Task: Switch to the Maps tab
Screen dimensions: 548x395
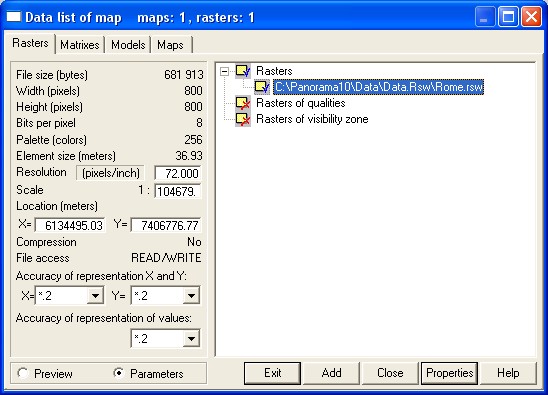Action: (170, 45)
